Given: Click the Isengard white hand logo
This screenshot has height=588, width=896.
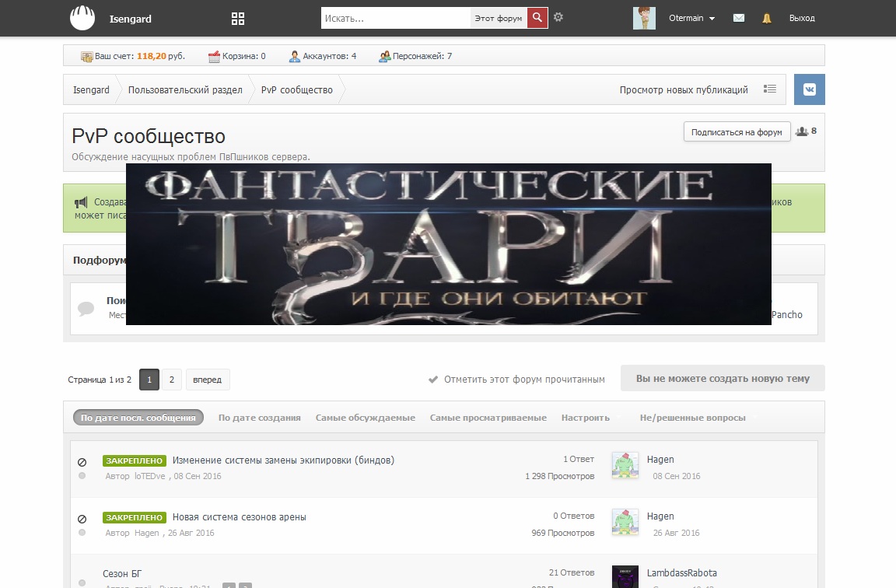Looking at the screenshot, I should (82, 18).
